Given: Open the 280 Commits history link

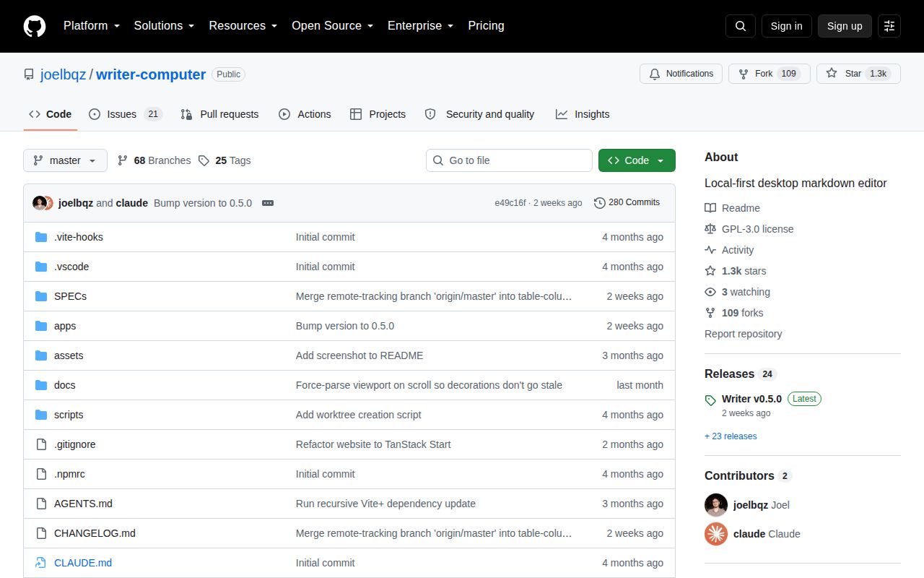Looking at the screenshot, I should (627, 202).
